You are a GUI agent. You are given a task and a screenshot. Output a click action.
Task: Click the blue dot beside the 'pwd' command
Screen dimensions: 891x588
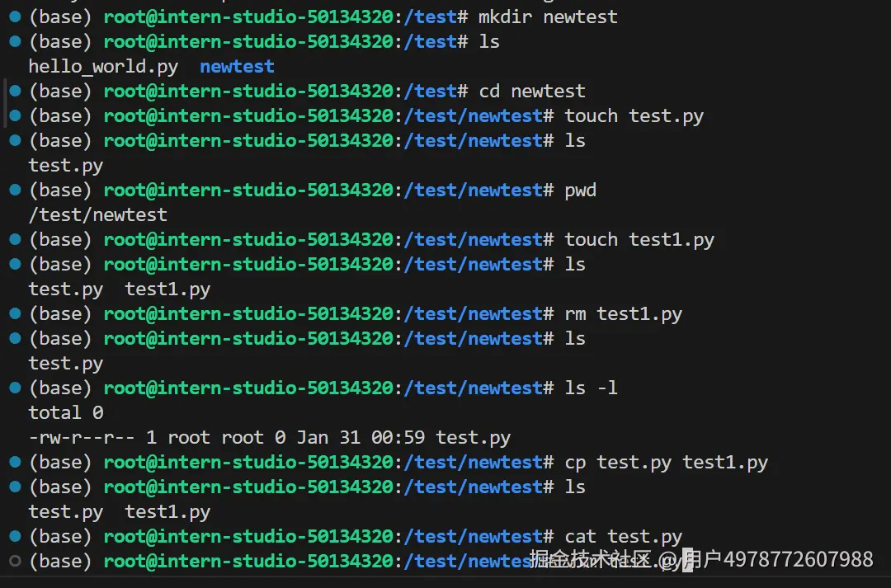click(x=14, y=190)
